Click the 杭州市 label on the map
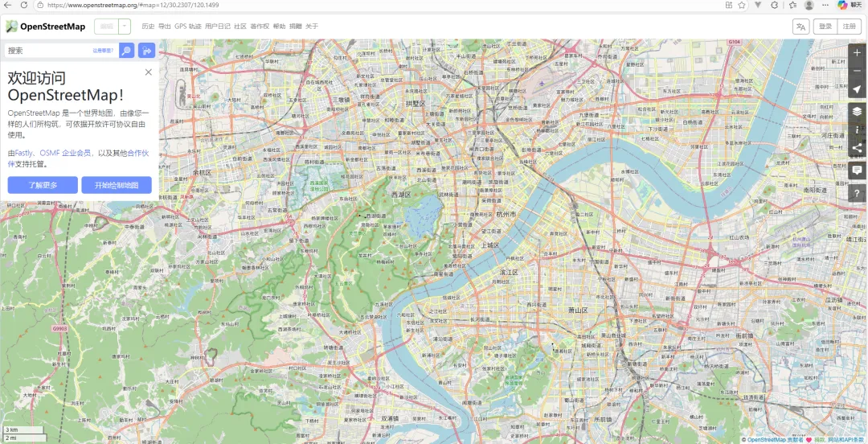 click(506, 214)
